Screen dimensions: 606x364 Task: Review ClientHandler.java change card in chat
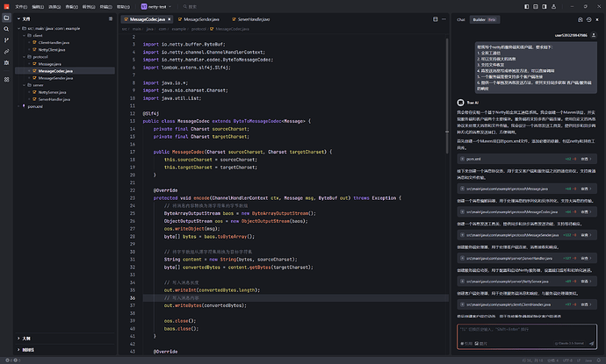pos(527,304)
